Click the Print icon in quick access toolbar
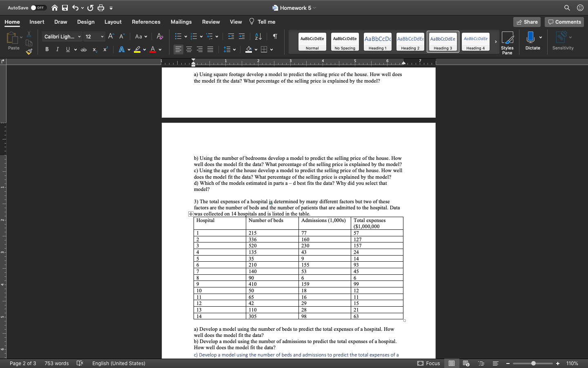The width and height of the screenshot is (588, 368). coord(100,7)
